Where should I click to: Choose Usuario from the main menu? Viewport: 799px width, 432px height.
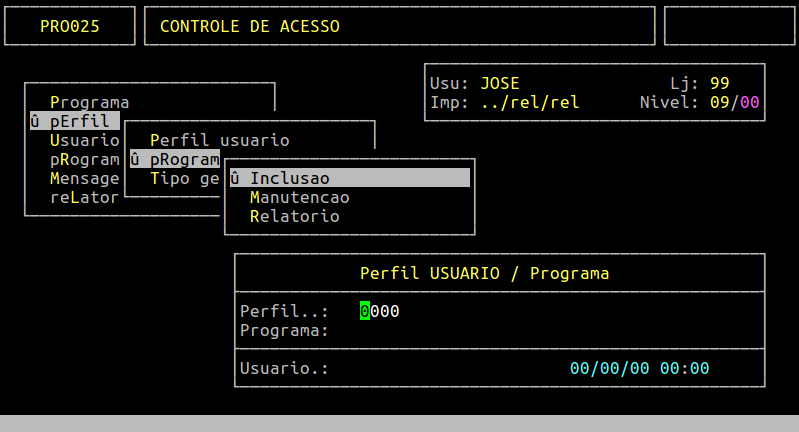pos(84,140)
